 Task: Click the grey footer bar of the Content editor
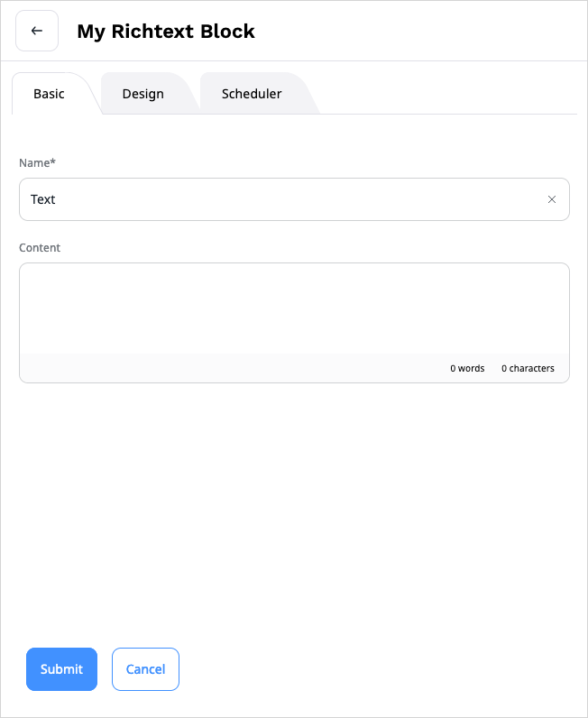point(225,368)
